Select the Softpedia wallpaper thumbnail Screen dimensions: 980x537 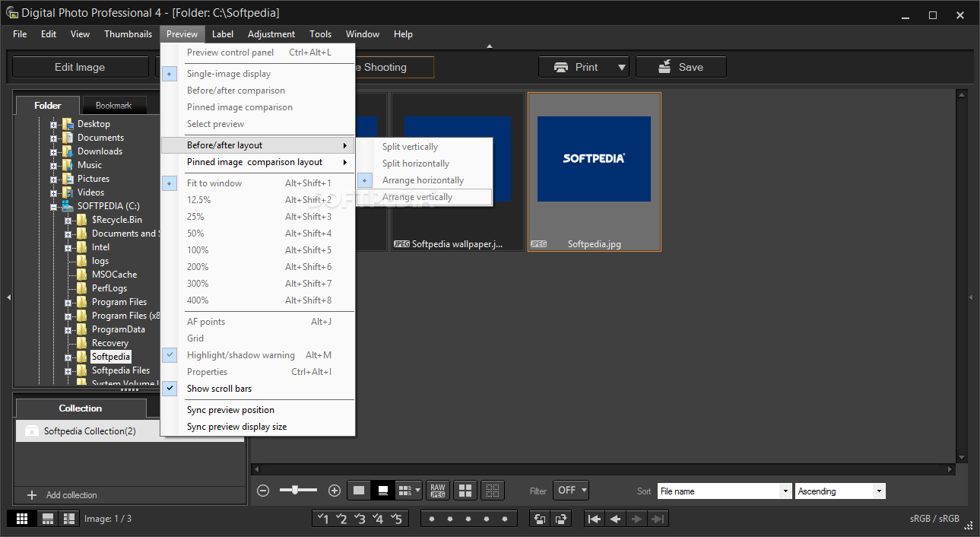pyautogui.click(x=458, y=172)
